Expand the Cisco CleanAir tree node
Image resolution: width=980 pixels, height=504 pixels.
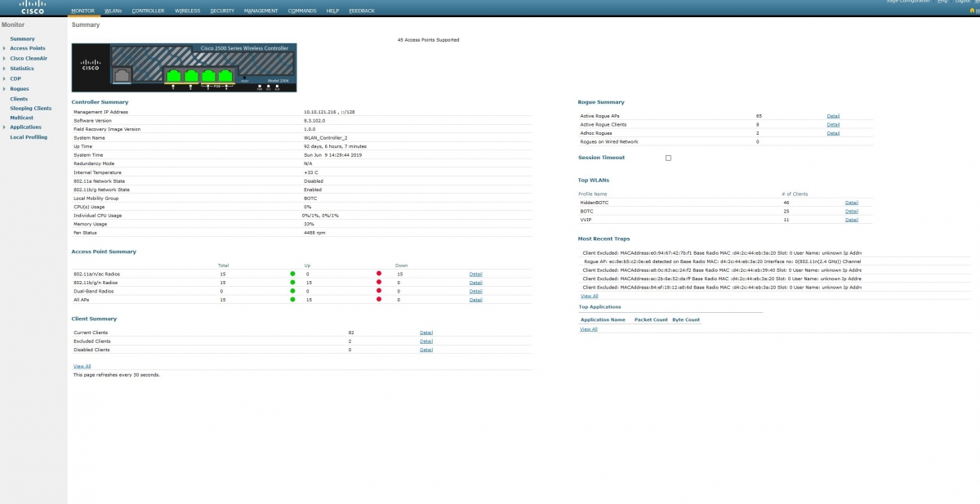4,59
